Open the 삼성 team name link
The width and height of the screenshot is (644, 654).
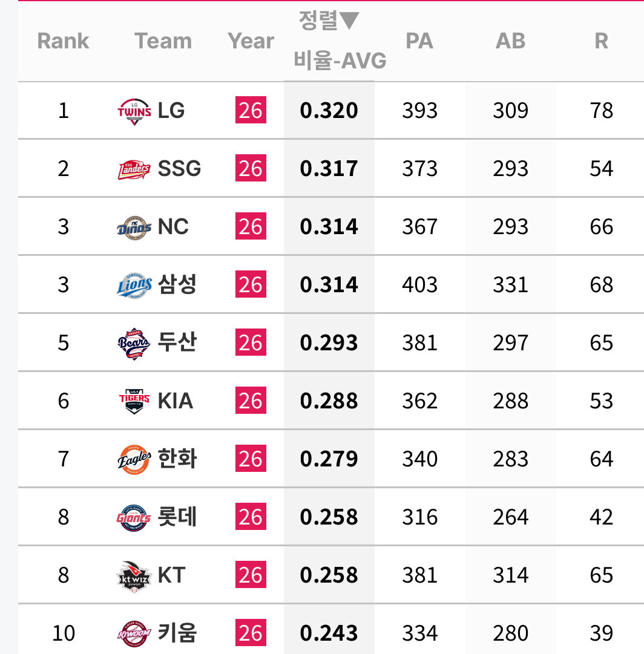coord(177,284)
